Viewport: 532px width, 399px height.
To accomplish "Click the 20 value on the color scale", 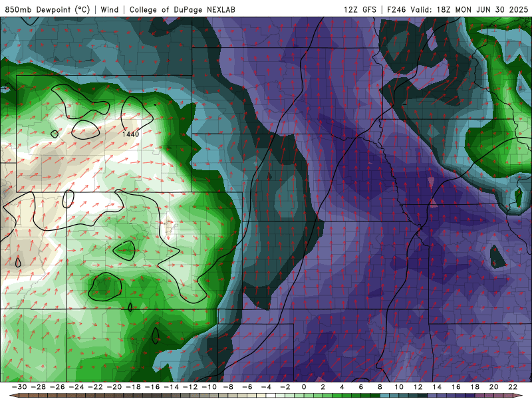I will [494, 387].
